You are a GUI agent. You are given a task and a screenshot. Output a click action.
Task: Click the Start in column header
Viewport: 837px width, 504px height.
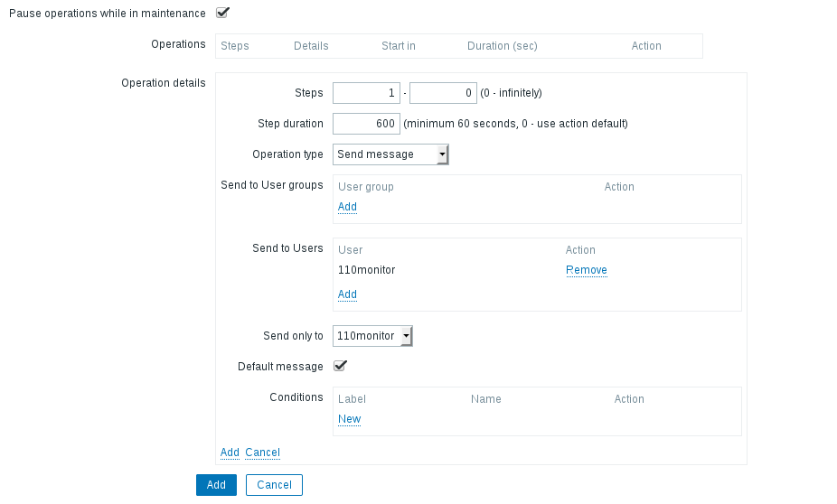click(x=399, y=46)
